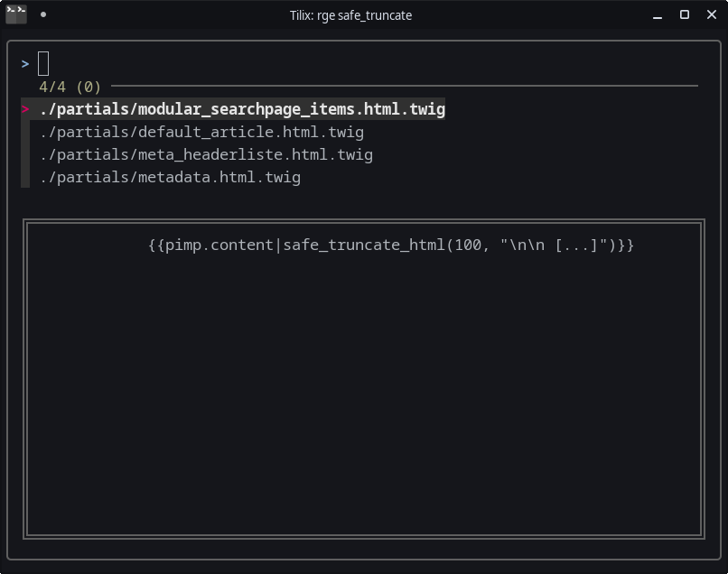Select the modular_searchpage_items.html.twig result
Image resolution: width=728 pixels, height=574 pixels.
240,108
